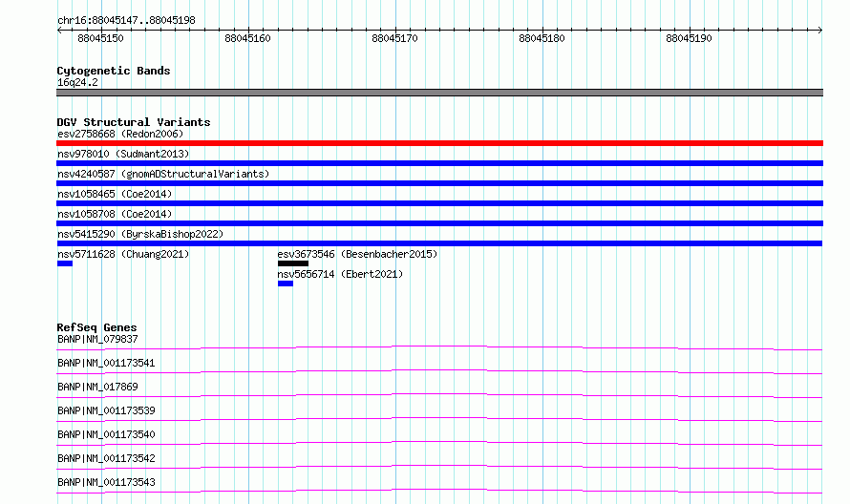
Task: Click the blue nsv978010 variant bar
Action: [439, 163]
